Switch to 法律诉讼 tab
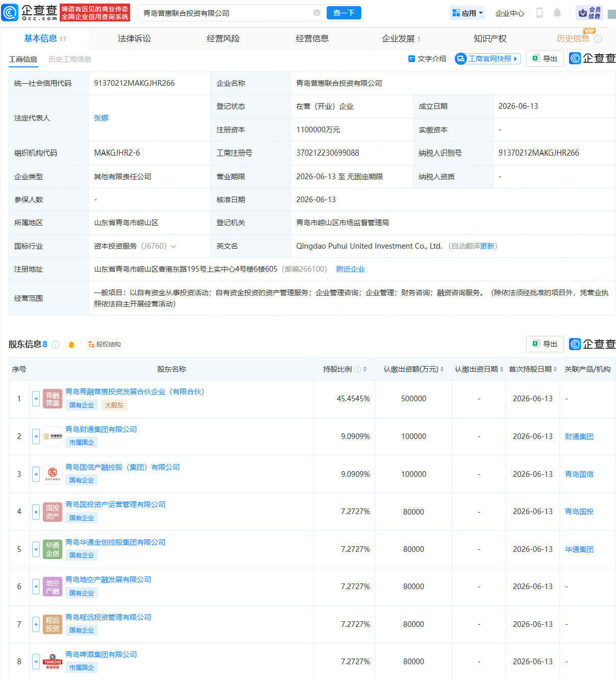 tap(134, 39)
